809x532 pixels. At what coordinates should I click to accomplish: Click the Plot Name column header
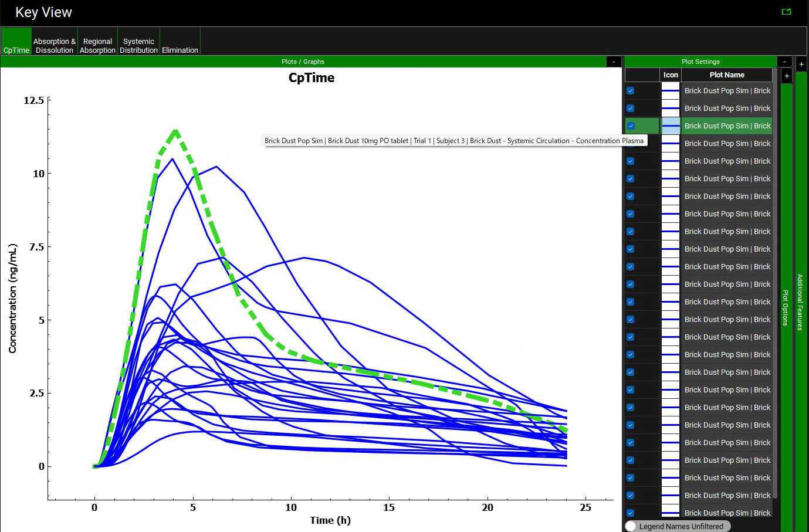(726, 75)
